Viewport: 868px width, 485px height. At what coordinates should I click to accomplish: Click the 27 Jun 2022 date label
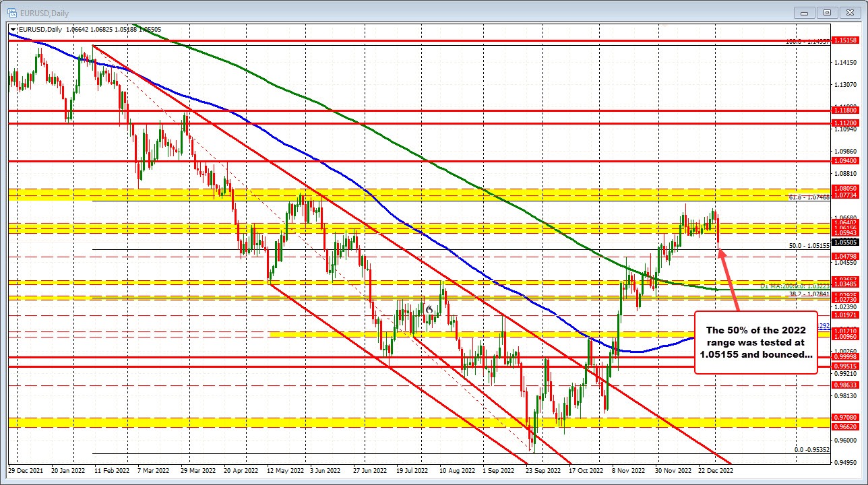coord(369,471)
